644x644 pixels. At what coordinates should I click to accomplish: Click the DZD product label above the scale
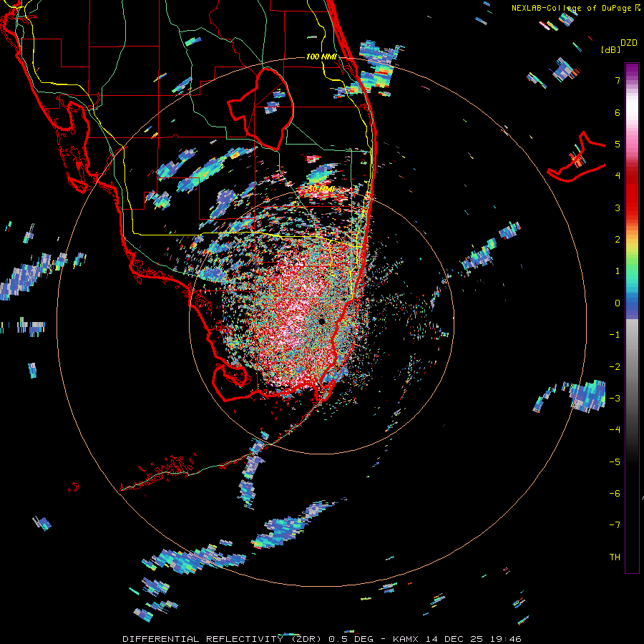tap(629, 43)
